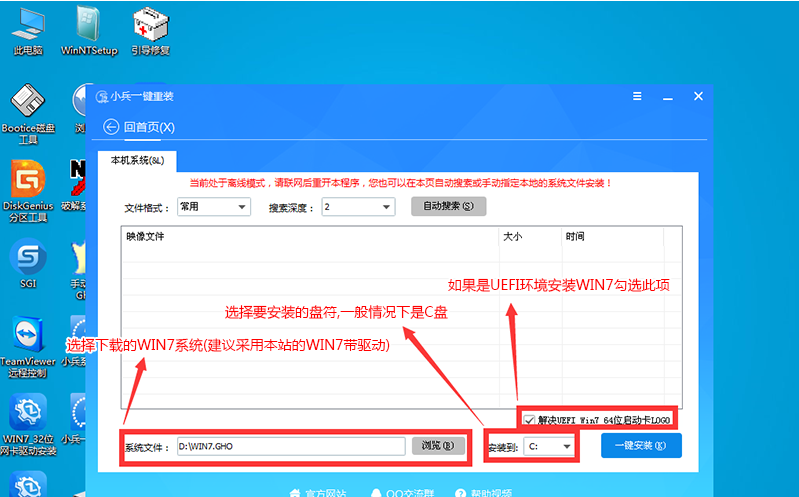Screen dimensions: 799x497
Task: Click 回首页(X) to return home
Action: (x=149, y=127)
